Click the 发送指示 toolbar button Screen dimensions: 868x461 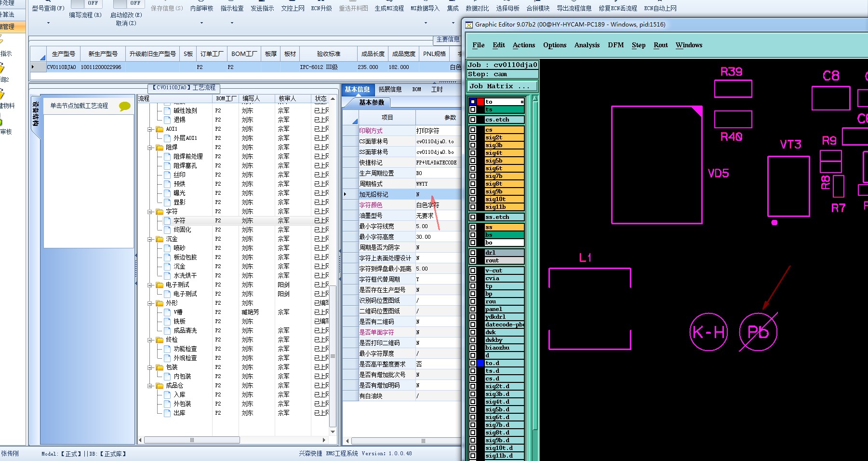262,8
